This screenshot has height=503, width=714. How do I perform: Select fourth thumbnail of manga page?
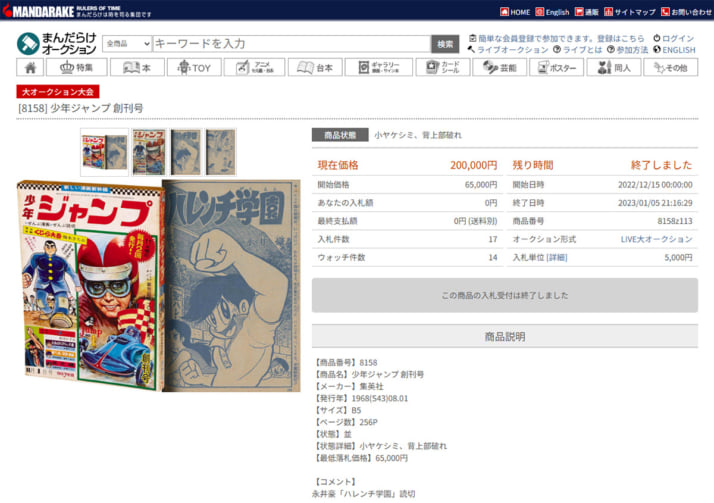click(x=221, y=152)
